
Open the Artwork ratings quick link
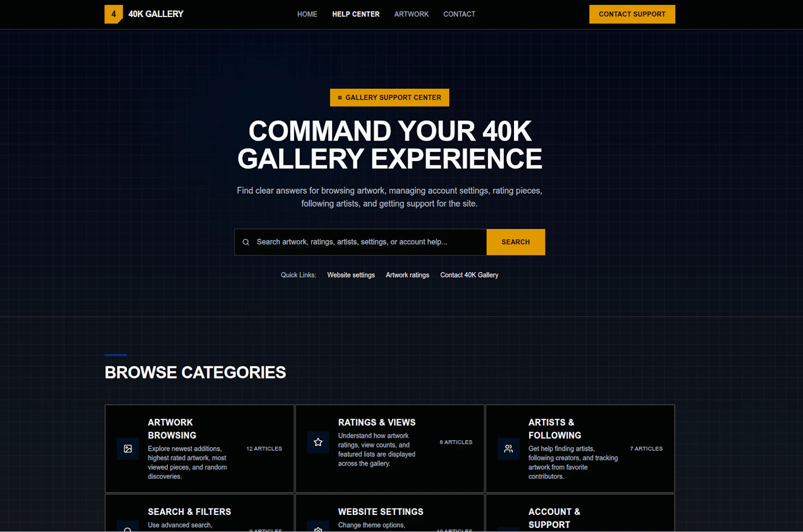(408, 275)
